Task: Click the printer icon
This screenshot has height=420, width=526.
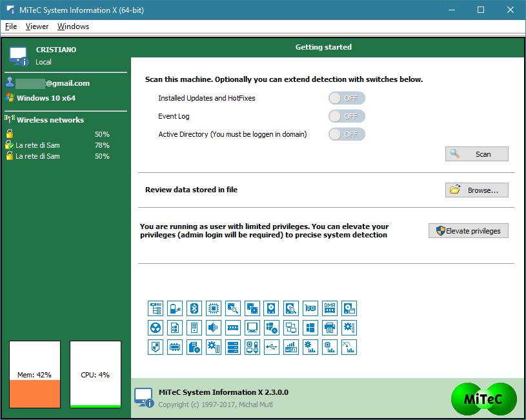Action: pyautogui.click(x=330, y=328)
